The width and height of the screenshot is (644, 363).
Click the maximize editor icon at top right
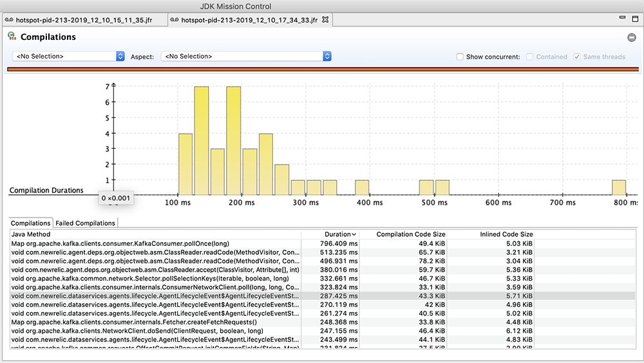click(636, 19)
